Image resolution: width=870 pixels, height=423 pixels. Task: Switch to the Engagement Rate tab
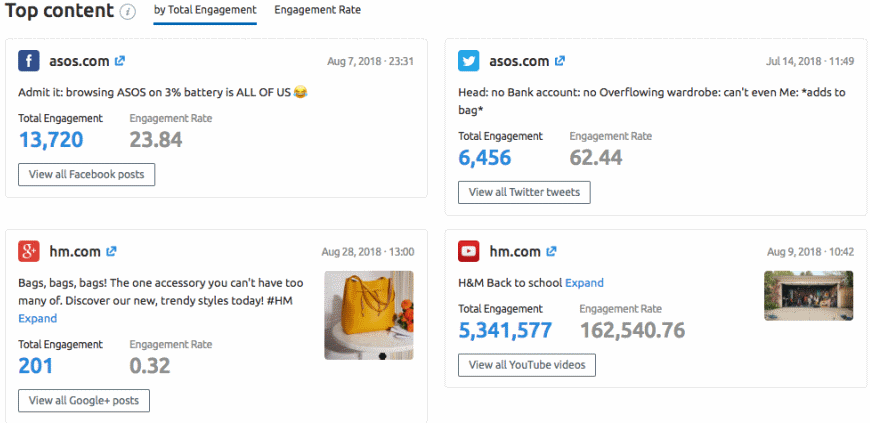(317, 10)
